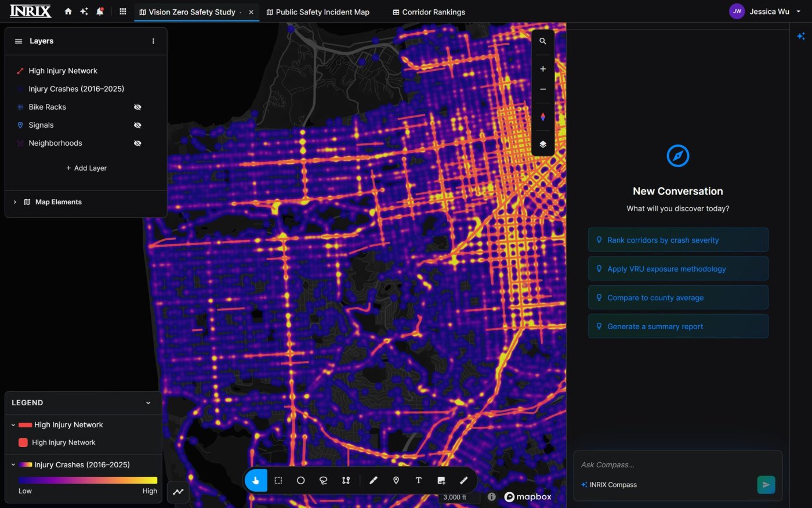Select the Vision Zero Safety Study tab
Image resolution: width=812 pixels, height=508 pixels.
192,12
